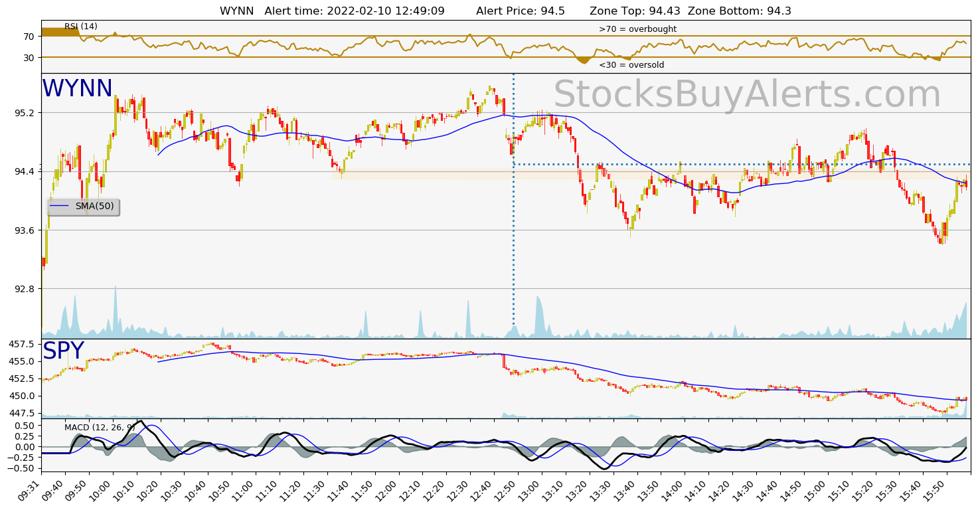
Task: Click the MACD axis label '−0.25'
Action: point(21,458)
